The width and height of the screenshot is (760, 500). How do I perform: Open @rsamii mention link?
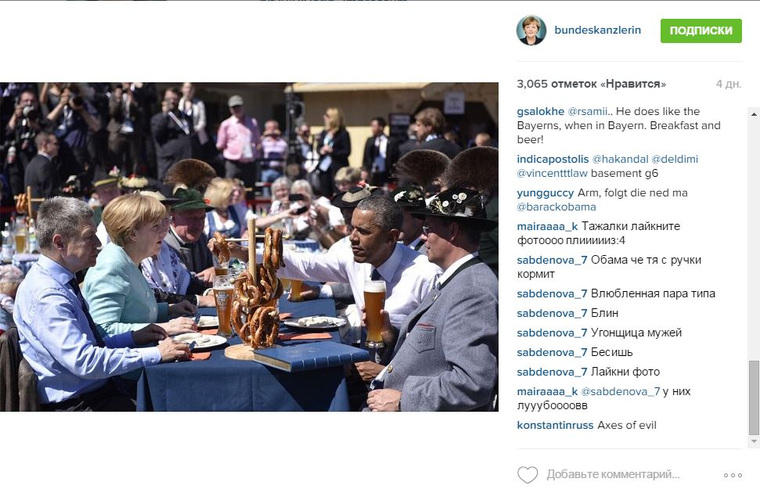coord(586,111)
